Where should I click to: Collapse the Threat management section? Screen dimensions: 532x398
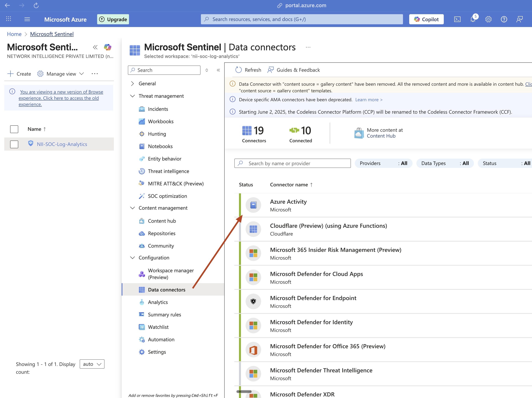coord(133,96)
